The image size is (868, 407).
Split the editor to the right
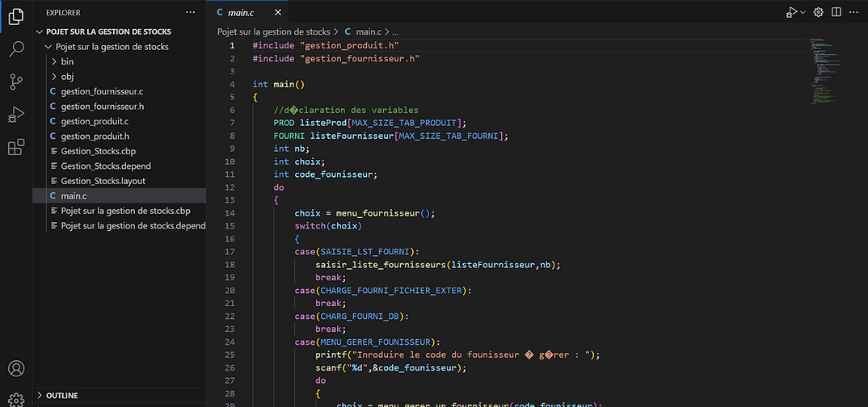pos(836,12)
